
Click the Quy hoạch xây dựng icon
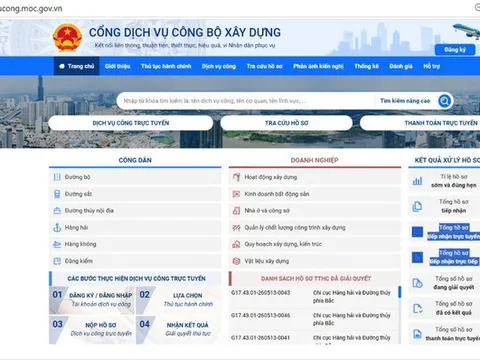point(236,244)
